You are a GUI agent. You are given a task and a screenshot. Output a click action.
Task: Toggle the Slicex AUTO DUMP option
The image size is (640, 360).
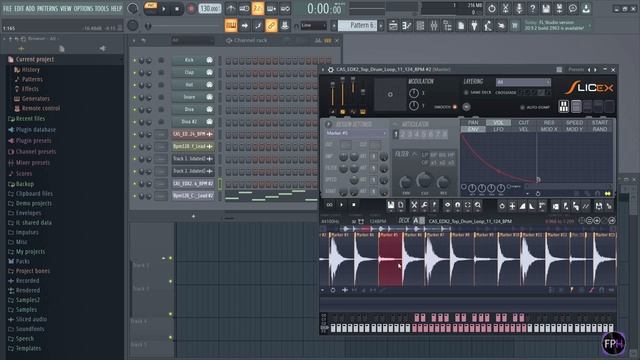pyautogui.click(x=522, y=107)
